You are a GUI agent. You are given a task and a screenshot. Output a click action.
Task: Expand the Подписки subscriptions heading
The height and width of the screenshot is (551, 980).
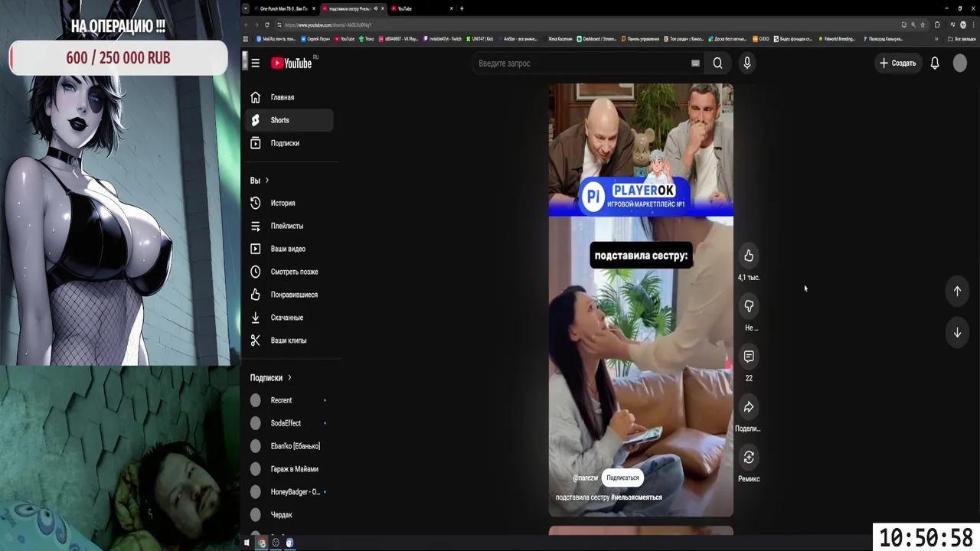coord(271,377)
